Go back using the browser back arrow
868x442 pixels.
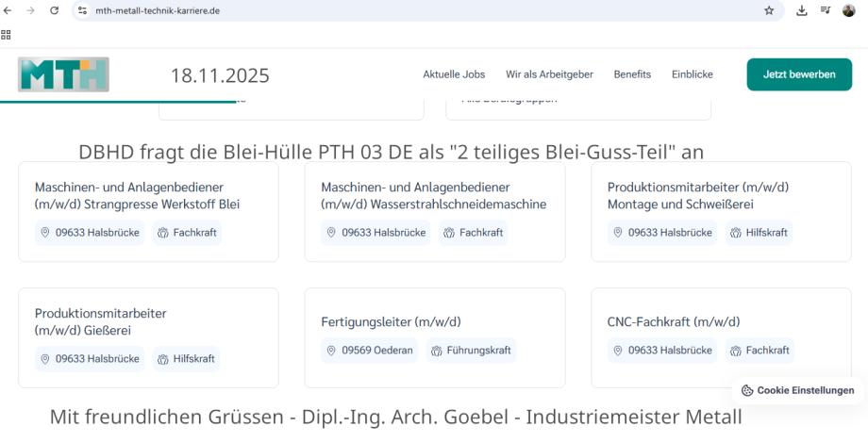[9, 10]
